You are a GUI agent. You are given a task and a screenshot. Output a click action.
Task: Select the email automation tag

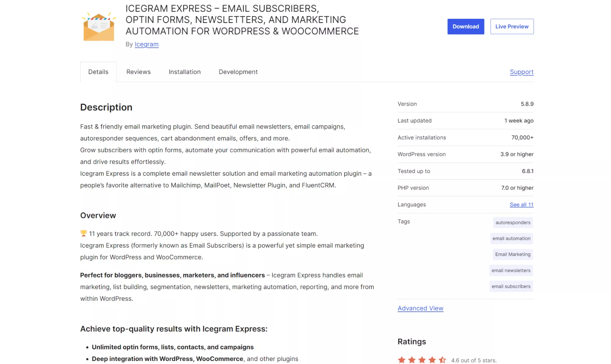511,238
